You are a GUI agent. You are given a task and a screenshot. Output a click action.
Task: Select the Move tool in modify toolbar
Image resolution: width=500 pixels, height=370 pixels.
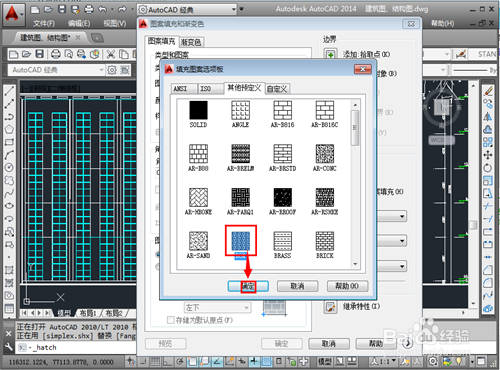[x=488, y=155]
